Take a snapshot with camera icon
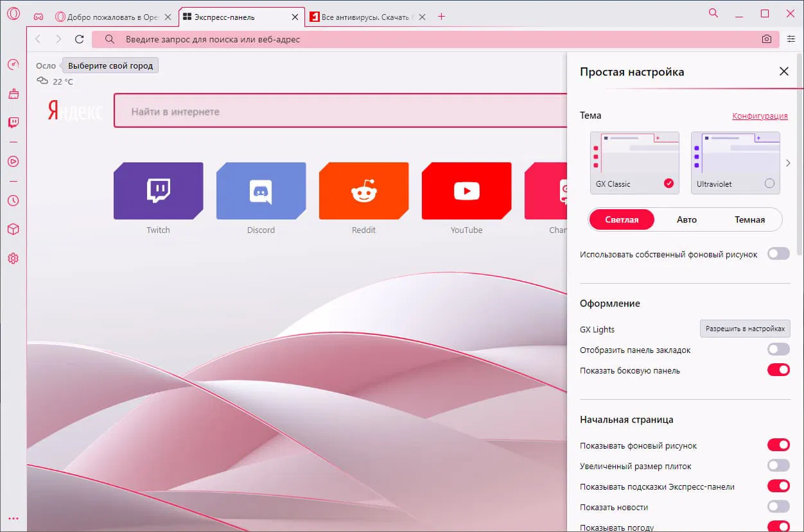 [767, 39]
